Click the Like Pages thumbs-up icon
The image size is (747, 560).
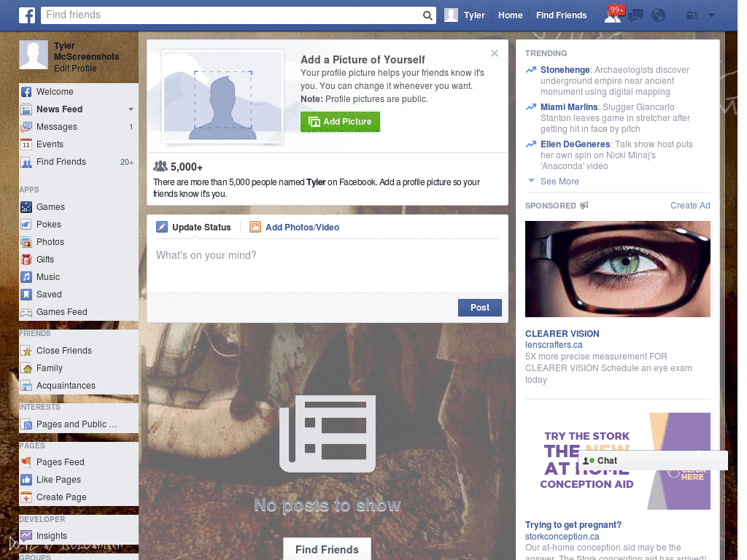(x=26, y=480)
